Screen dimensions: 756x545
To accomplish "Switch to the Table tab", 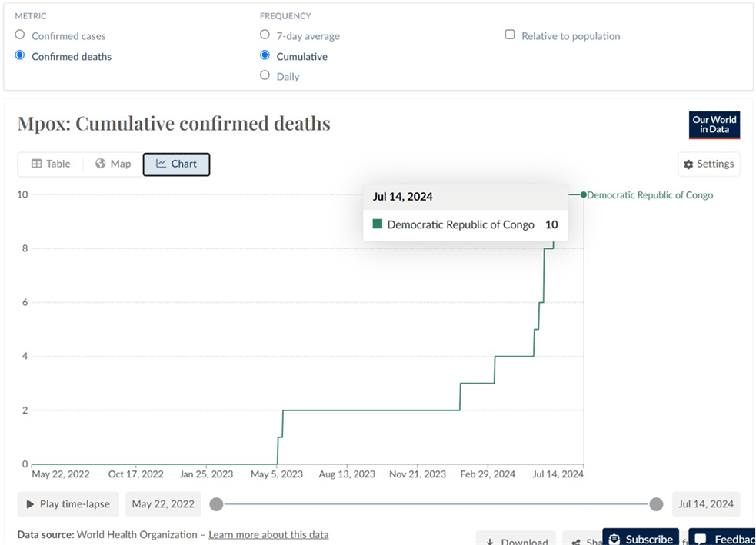I will tap(51, 164).
